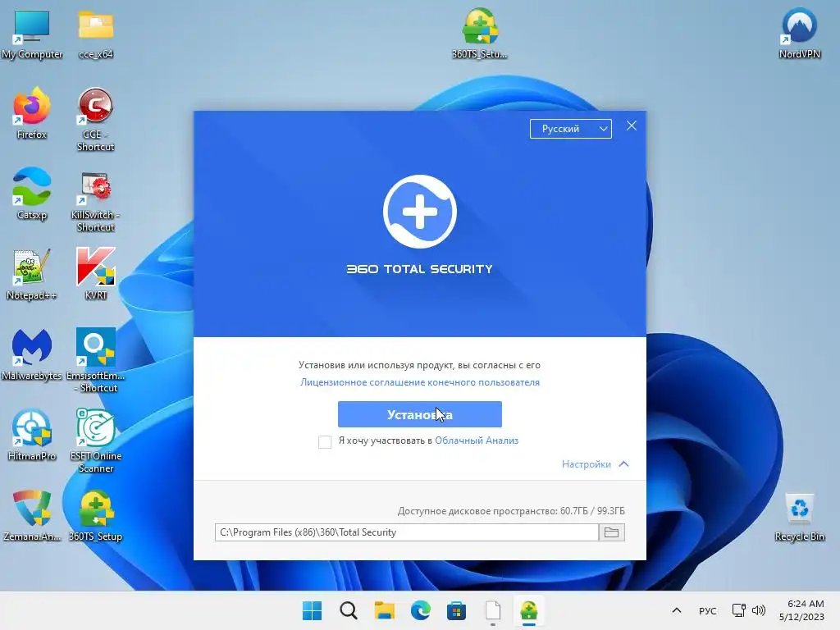Browse for install folder icon
The image size is (840, 630).
(611, 532)
